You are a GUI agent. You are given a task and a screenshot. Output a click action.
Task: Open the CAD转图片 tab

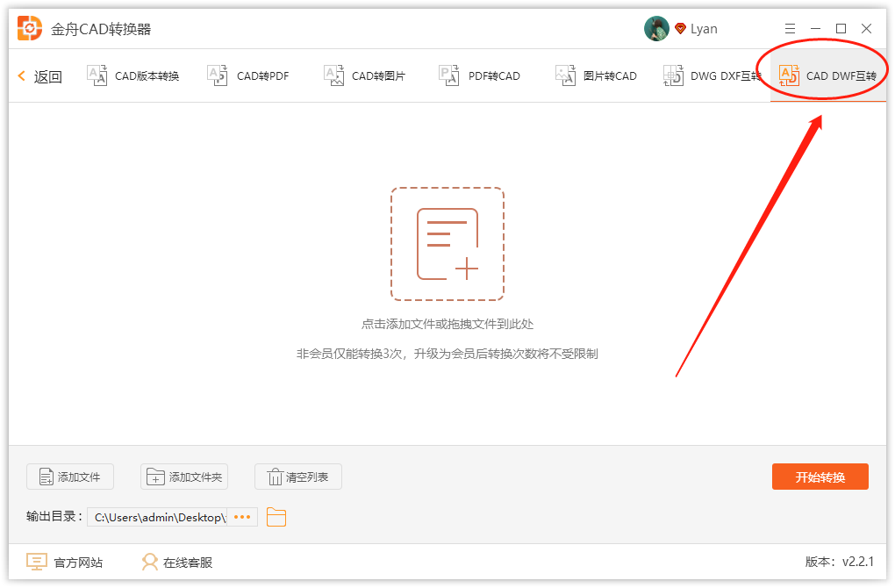pos(365,76)
